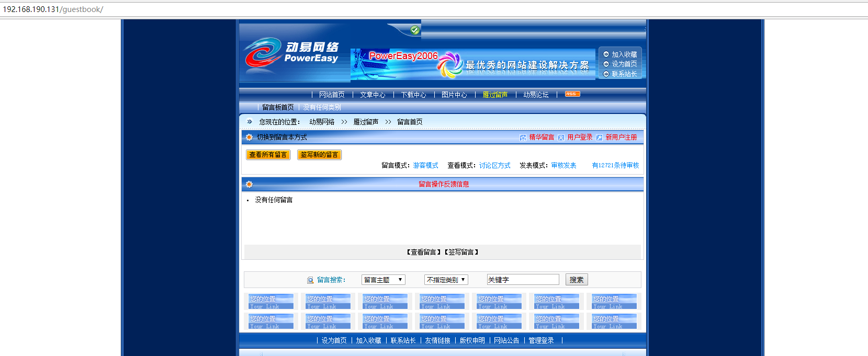Click 留言首页 in the breadcrumb
Screen dimensions: 868x356
point(410,122)
